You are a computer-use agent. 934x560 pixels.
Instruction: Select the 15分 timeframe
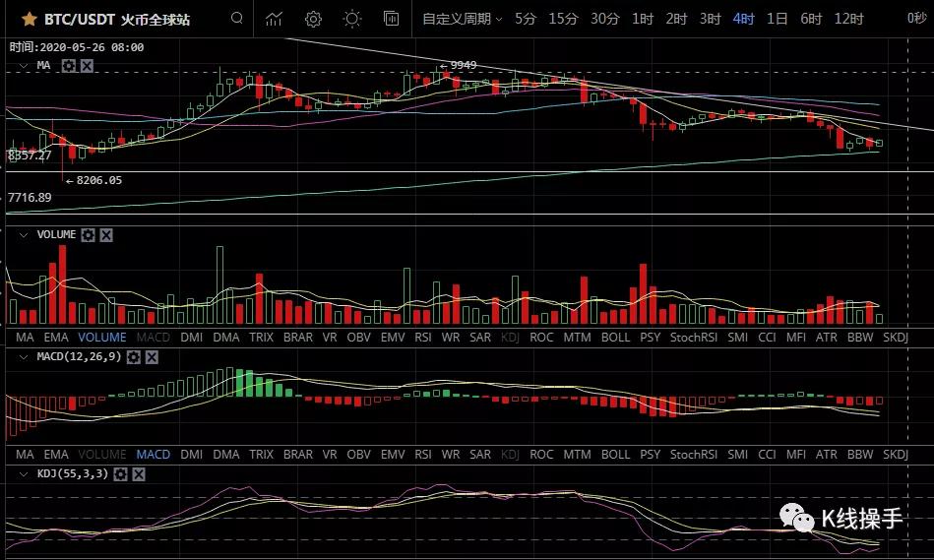(x=564, y=19)
